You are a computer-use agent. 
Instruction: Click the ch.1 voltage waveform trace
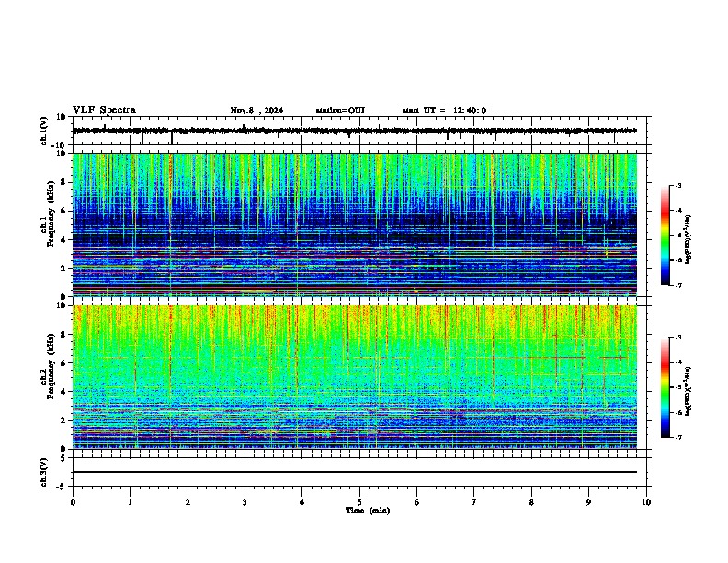[x=354, y=131]
